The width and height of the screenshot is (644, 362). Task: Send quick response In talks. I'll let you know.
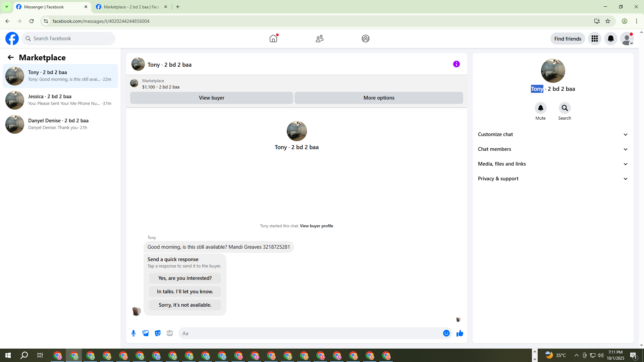[x=185, y=292]
